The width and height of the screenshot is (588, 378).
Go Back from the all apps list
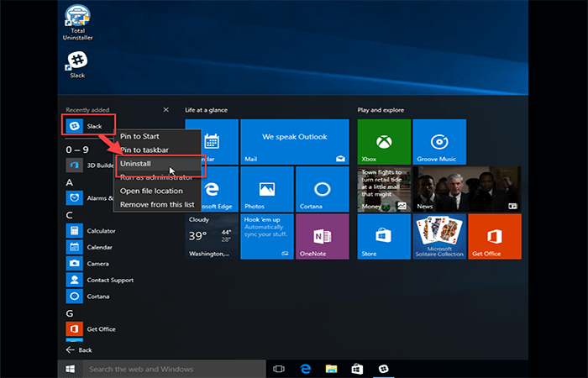coord(79,350)
